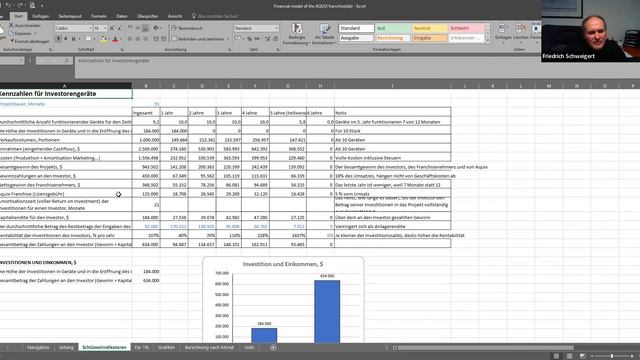Open font color dropdown arrow
The height and width of the screenshot is (360, 640).
[121, 39]
